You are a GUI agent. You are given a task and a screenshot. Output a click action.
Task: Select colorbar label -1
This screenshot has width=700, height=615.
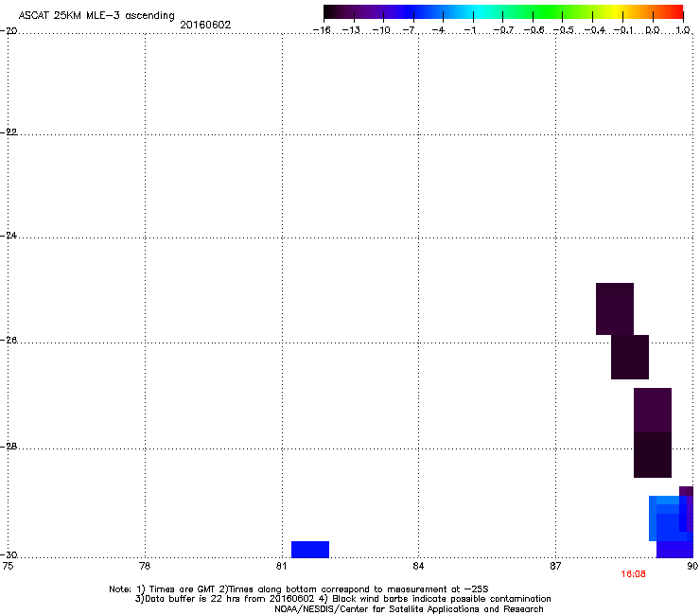coord(469,30)
